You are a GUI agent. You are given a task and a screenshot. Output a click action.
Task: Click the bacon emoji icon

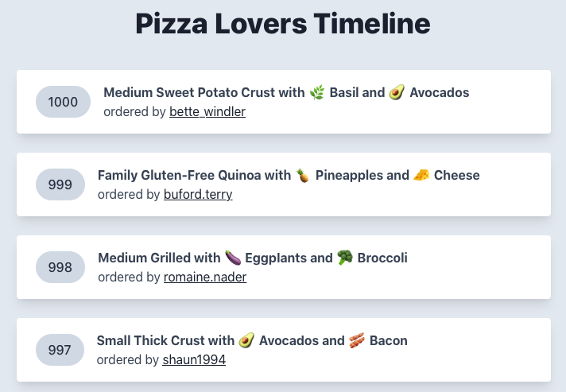click(357, 340)
